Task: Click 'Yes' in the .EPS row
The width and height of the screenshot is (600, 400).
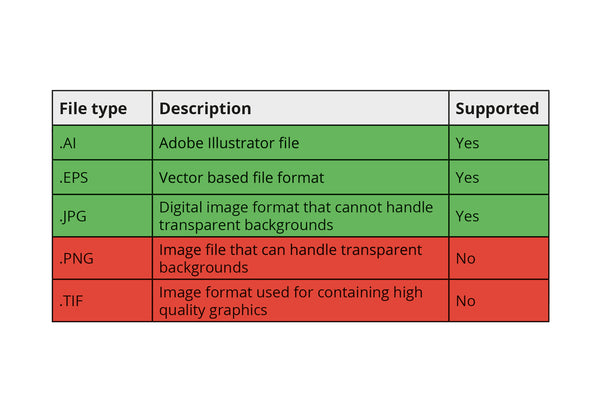Action: 467,178
